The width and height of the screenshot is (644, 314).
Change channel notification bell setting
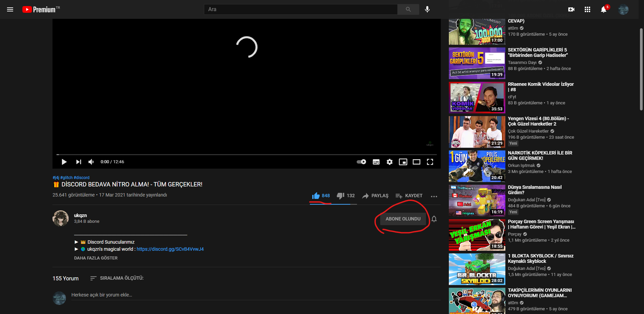(434, 219)
